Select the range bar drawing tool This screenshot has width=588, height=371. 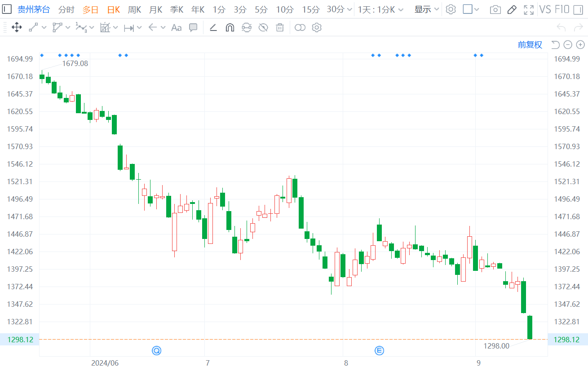point(129,28)
